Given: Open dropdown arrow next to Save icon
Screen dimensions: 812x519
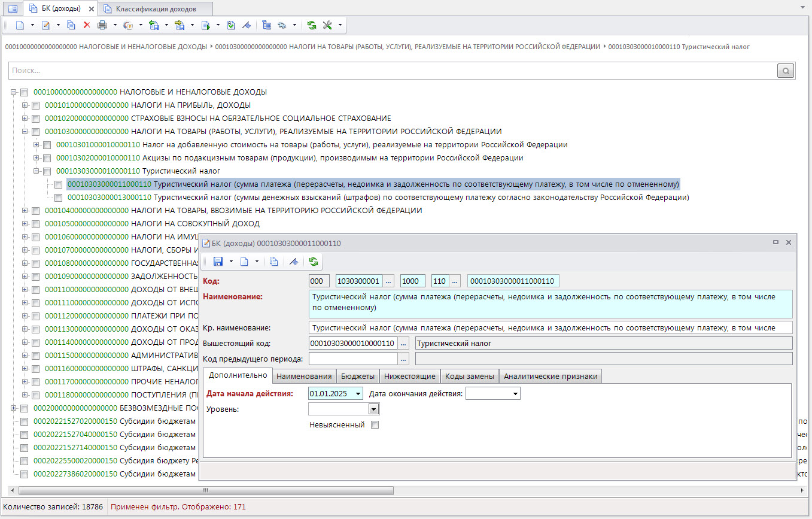Looking at the screenshot, I should tap(230, 262).
